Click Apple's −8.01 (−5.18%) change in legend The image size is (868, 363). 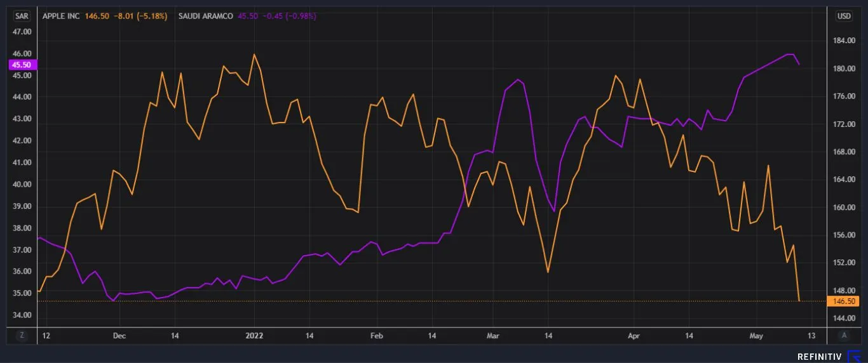pos(140,16)
